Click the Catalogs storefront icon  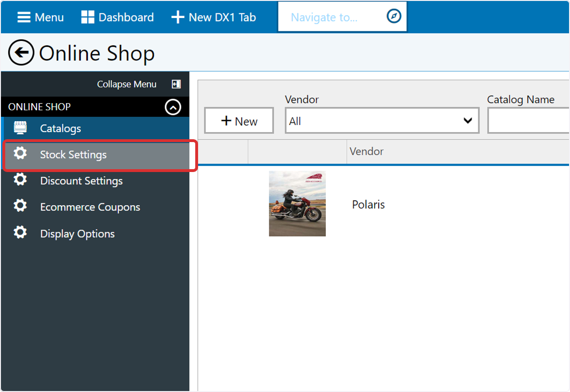click(x=20, y=127)
